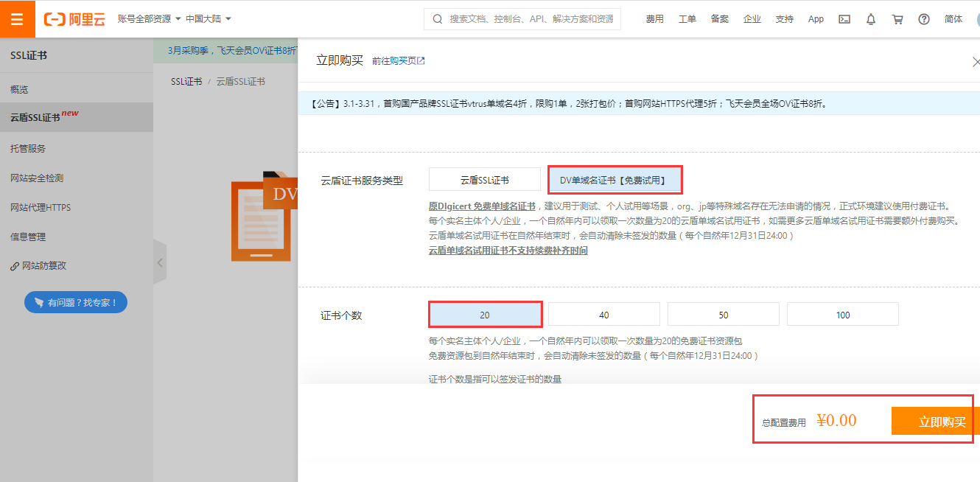The width and height of the screenshot is (980, 482).
Task: Click the ¥0.00 total price
Action: [x=836, y=421]
